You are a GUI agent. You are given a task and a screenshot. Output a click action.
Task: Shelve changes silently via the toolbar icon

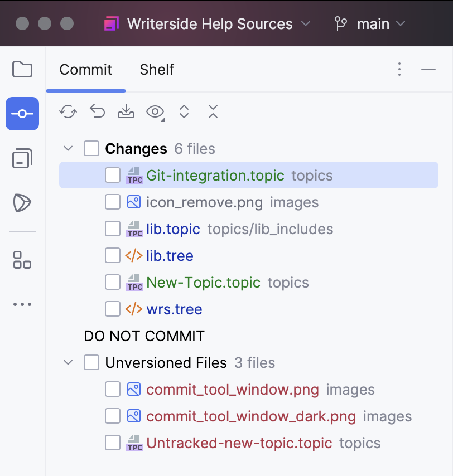coord(126,111)
